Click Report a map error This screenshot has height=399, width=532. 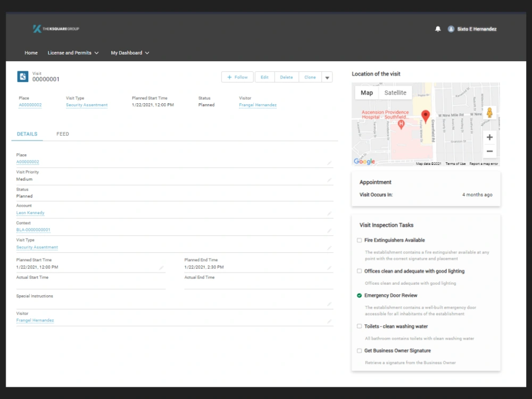coord(484,163)
